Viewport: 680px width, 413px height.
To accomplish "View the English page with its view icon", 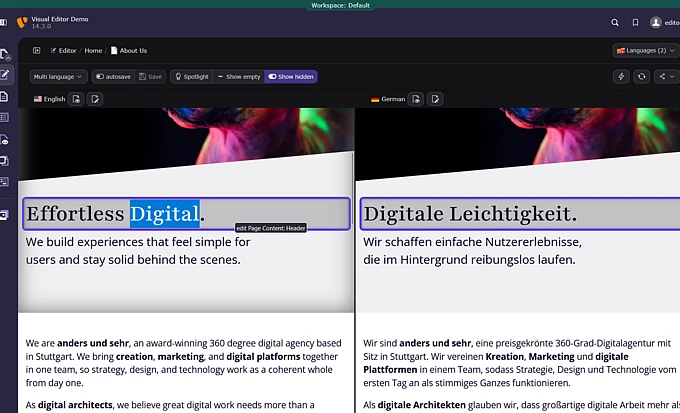I will point(76,99).
